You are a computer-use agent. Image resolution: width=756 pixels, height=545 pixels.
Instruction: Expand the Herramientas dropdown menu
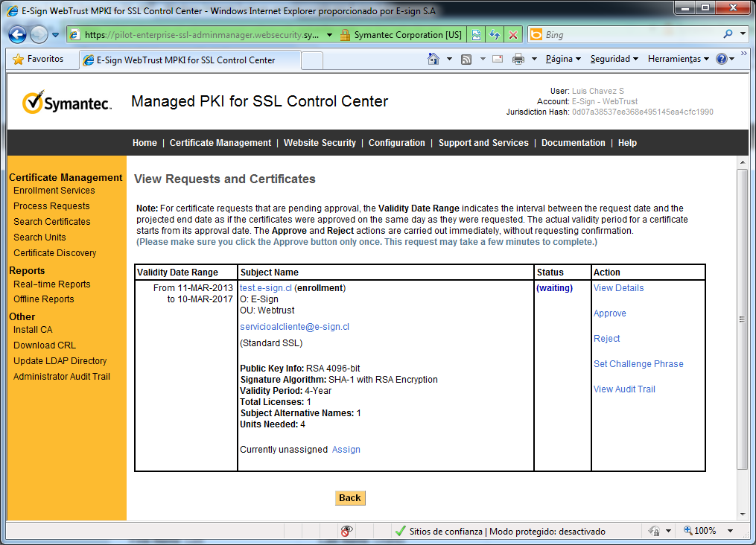tap(678, 59)
